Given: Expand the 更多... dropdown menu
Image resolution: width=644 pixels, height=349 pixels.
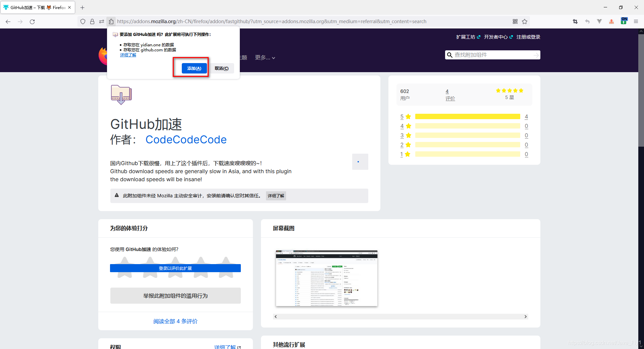Looking at the screenshot, I should click(265, 58).
